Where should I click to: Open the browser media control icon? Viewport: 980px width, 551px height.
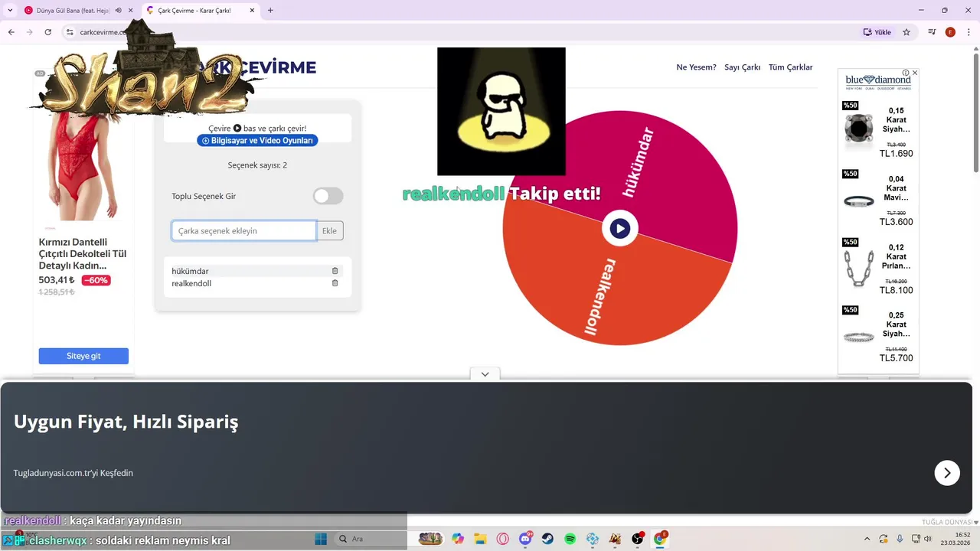pos(932,32)
